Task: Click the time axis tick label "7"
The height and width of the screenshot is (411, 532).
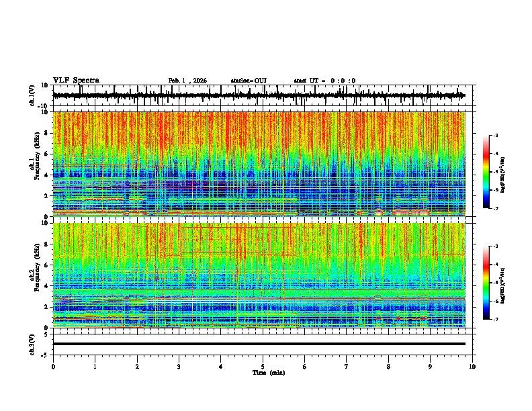Action: point(347,367)
